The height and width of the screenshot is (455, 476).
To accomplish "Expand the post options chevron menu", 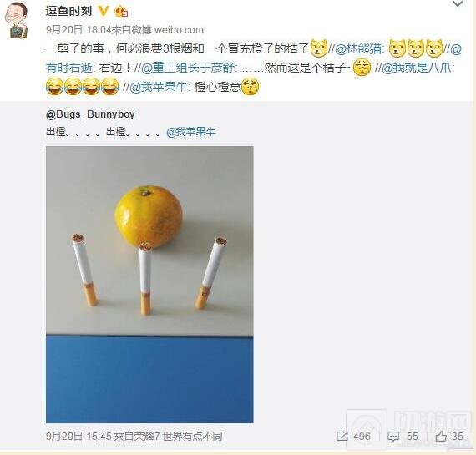I will 458,4.
